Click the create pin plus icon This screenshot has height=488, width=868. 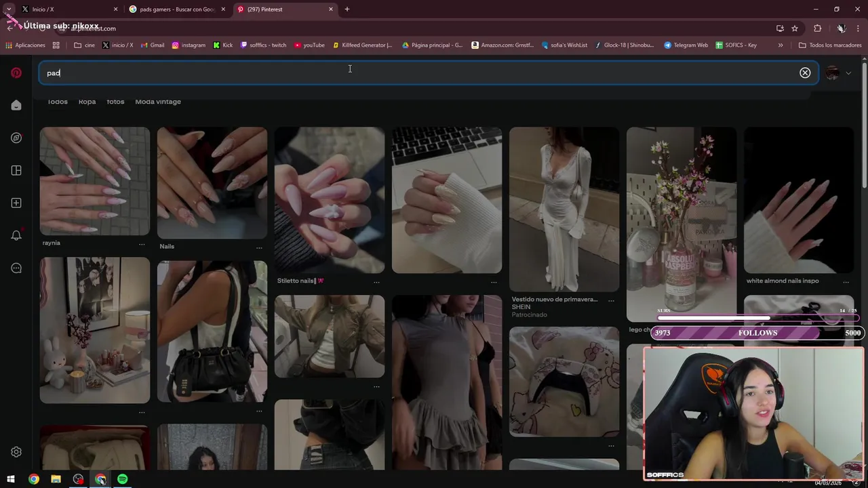(x=16, y=203)
